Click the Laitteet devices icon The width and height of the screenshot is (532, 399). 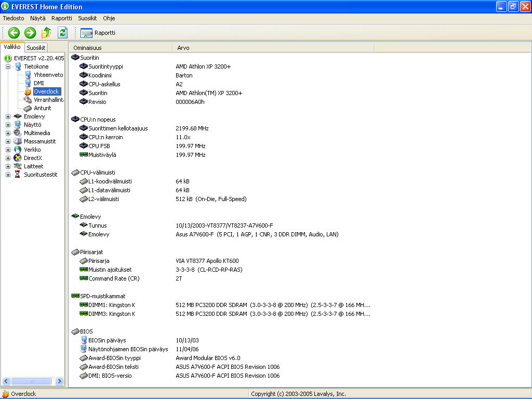point(18,166)
